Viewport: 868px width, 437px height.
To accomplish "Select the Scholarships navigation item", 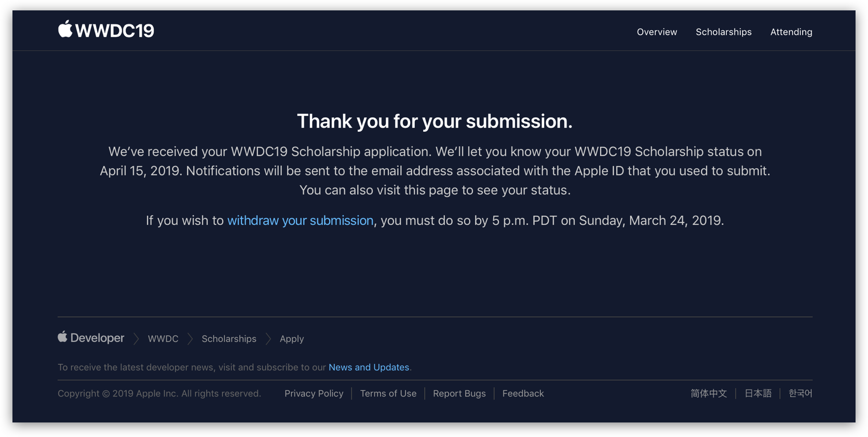I will tap(723, 32).
